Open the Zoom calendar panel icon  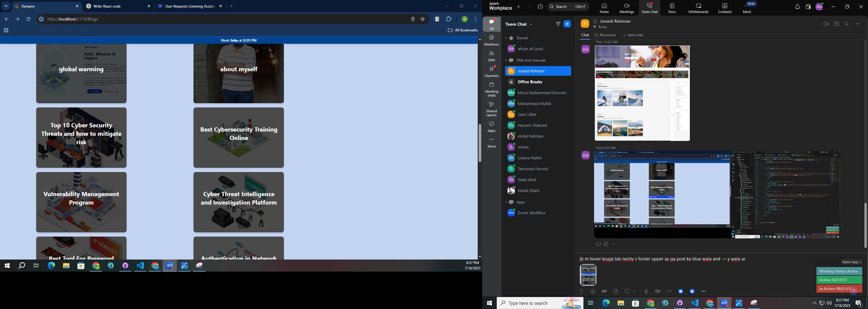pos(808,7)
